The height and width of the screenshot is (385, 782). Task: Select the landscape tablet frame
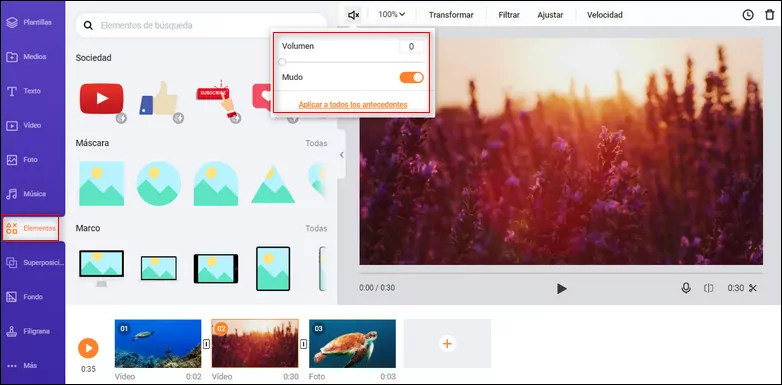pyautogui.click(x=216, y=269)
